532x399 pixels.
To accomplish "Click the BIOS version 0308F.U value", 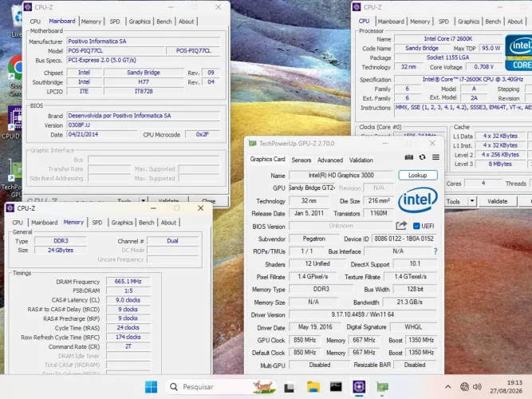I will (x=144, y=125).
